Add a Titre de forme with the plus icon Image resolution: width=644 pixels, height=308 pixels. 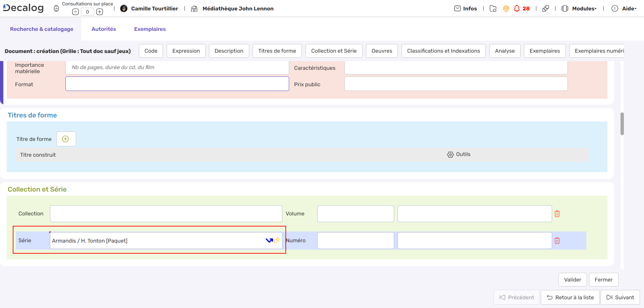pos(66,139)
